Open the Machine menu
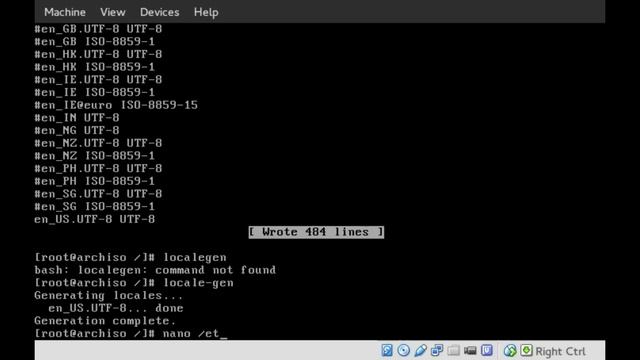The height and width of the screenshot is (360, 640). point(65,12)
